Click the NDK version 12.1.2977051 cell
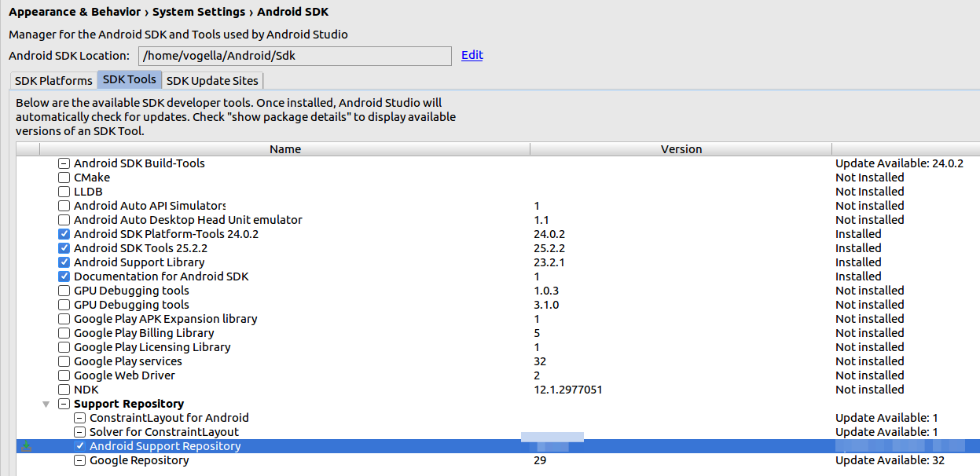This screenshot has width=980, height=476. coord(568,390)
